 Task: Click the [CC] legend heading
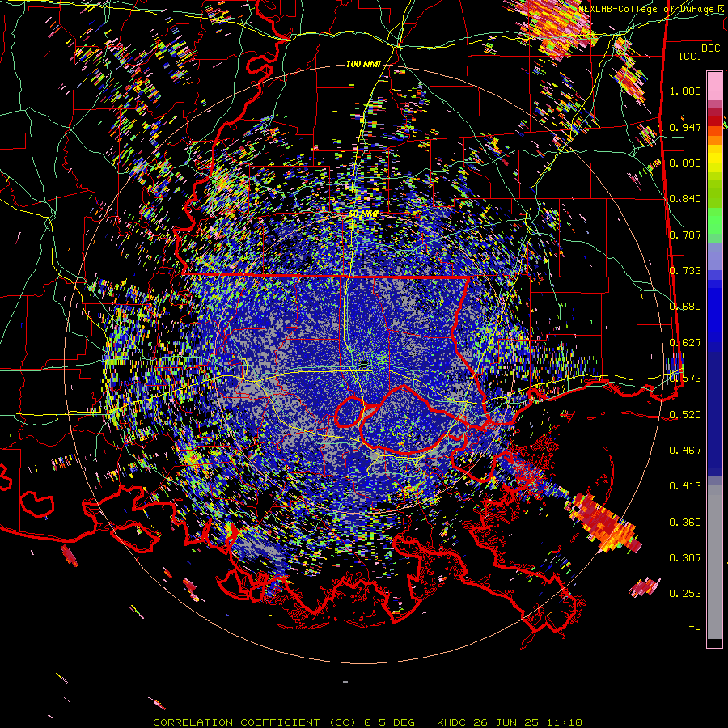[690, 56]
